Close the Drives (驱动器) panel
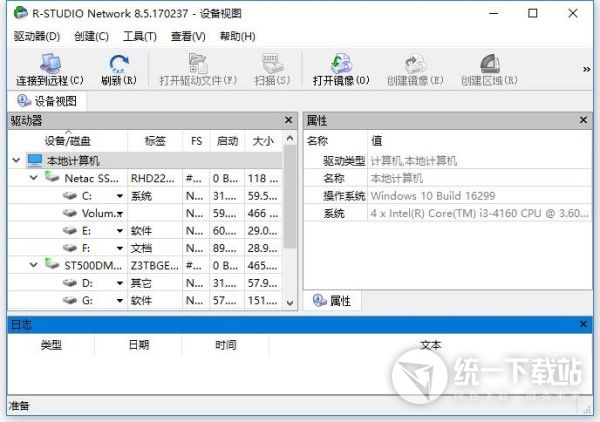The image size is (600, 422). [289, 120]
